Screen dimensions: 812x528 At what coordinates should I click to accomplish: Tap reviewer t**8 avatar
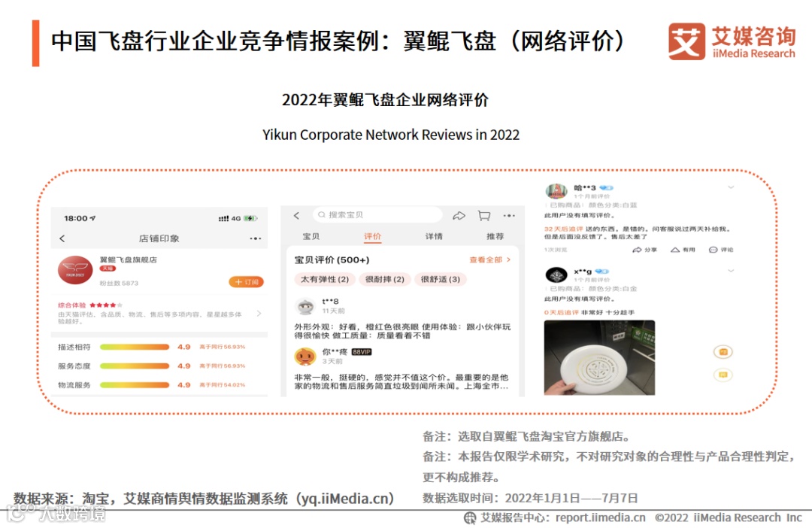point(305,306)
